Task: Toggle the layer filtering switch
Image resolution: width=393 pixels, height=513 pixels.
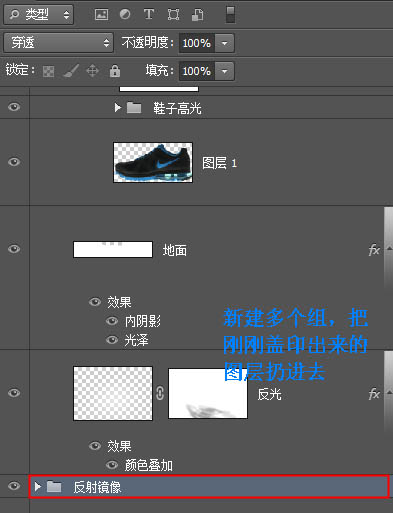Action: (x=230, y=15)
